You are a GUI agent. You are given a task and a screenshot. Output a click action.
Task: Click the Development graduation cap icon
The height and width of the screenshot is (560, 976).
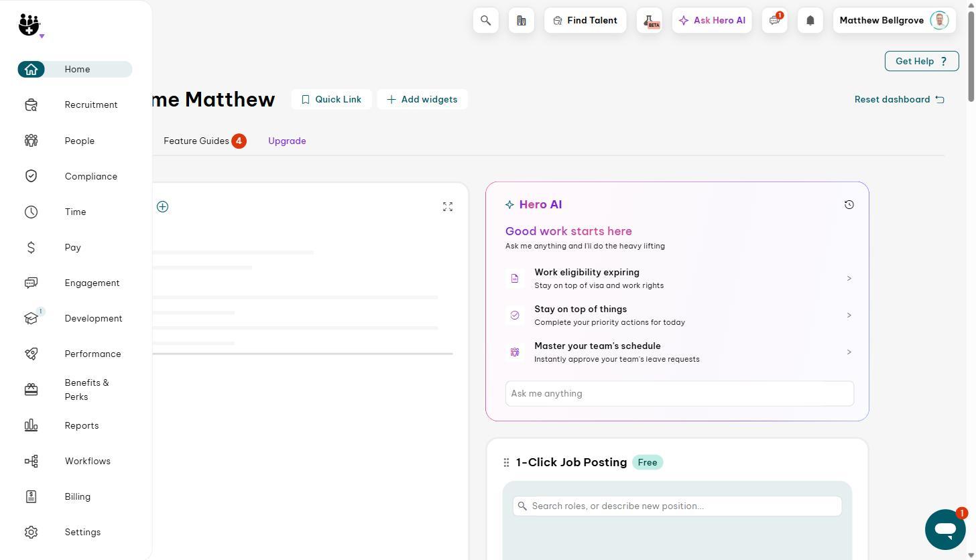(31, 318)
